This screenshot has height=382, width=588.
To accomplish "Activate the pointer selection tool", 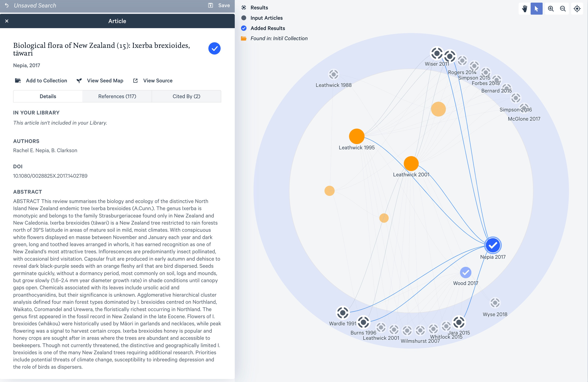I will click(536, 9).
